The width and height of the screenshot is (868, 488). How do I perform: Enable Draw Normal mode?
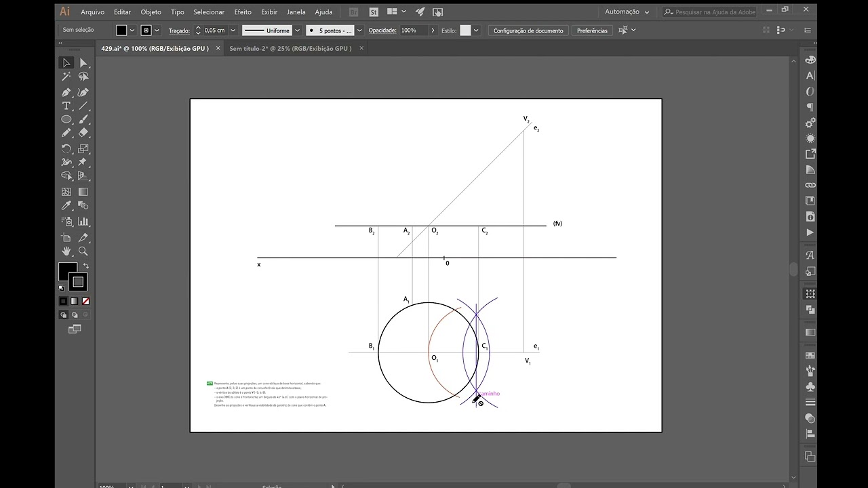[x=64, y=314]
